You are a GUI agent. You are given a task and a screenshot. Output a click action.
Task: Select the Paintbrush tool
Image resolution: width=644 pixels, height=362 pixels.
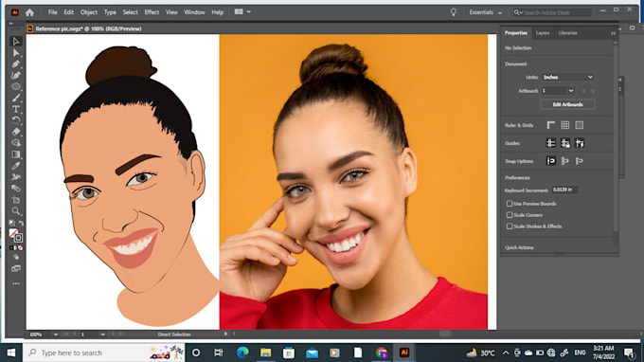click(x=16, y=98)
